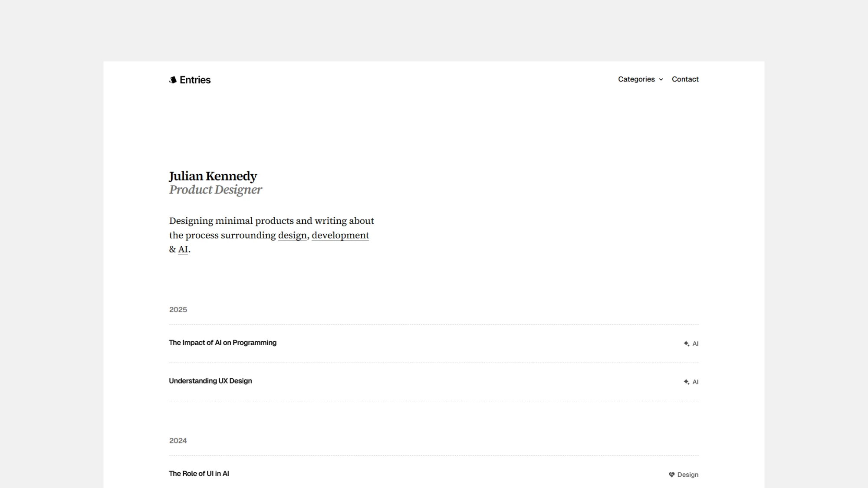Screen dimensions: 868x488
Task: Open The Role of UI in AI article
Action: tap(199, 474)
